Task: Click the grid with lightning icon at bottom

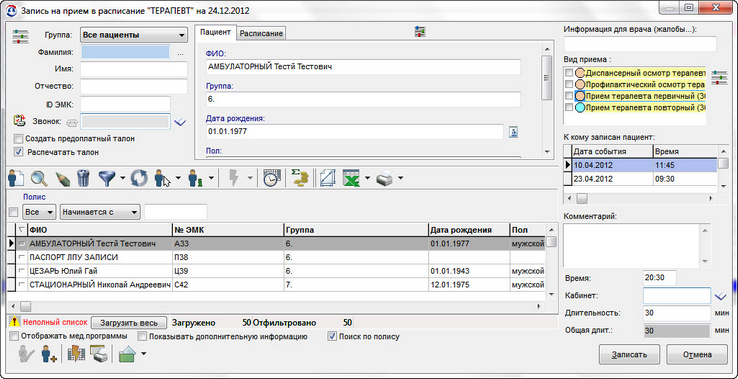Action: [x=76, y=354]
